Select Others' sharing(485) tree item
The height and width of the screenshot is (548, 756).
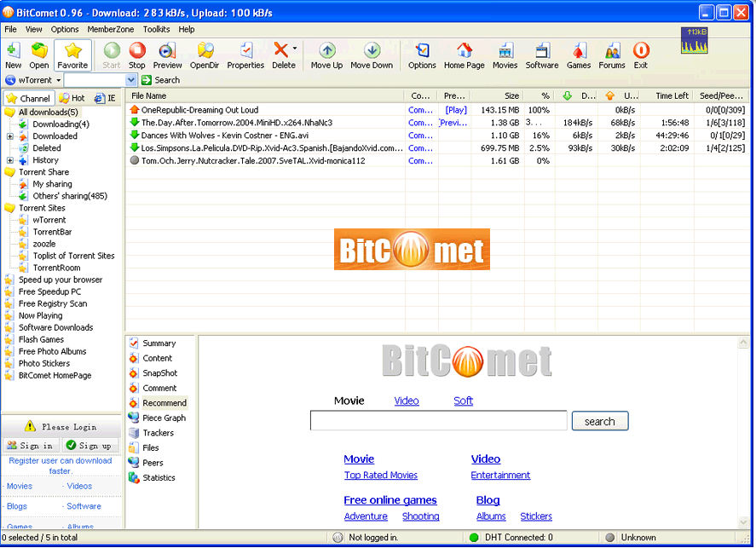click(x=70, y=196)
